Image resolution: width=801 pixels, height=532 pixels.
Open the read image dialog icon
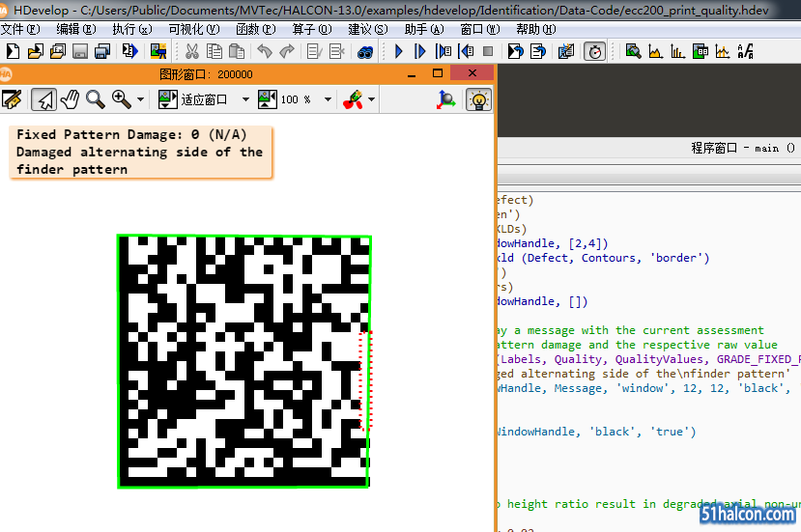click(x=158, y=51)
